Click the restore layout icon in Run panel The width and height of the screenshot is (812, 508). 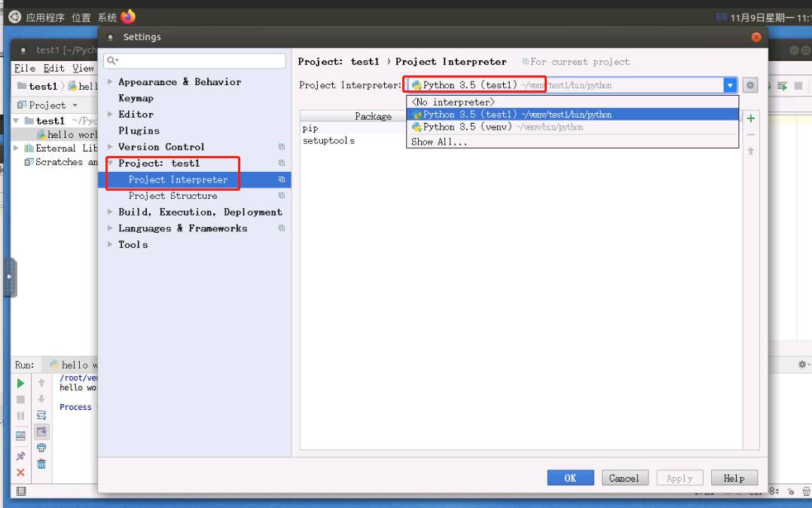coord(21,436)
